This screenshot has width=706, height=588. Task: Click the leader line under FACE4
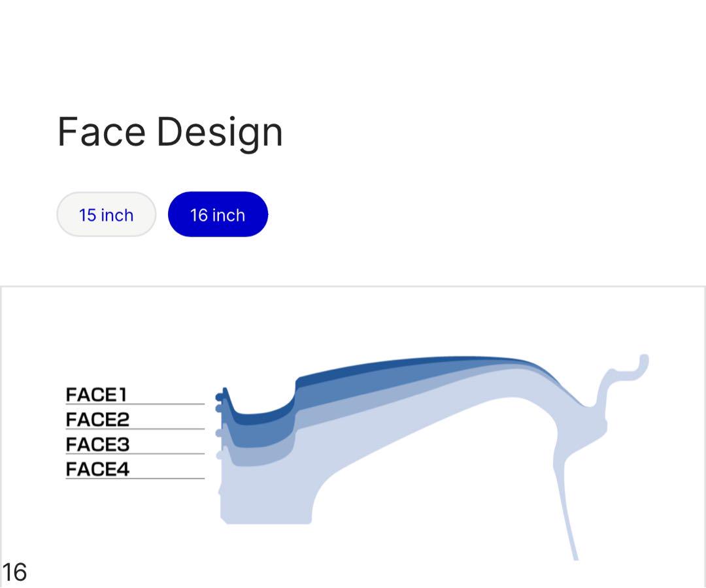pyautogui.click(x=135, y=478)
